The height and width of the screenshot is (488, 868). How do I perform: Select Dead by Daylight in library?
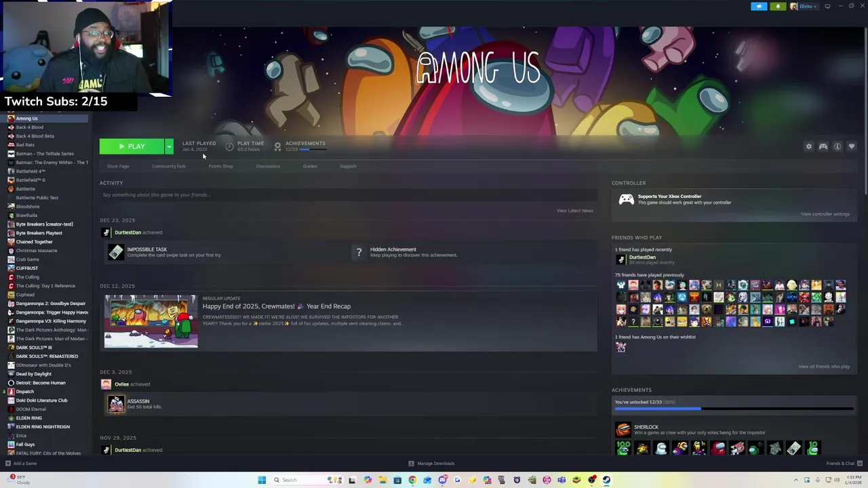click(x=34, y=374)
